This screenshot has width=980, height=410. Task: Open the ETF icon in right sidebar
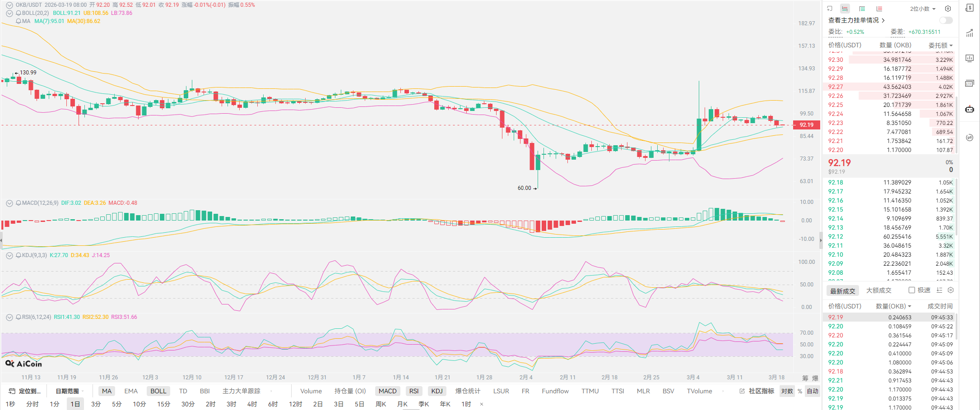[x=970, y=83]
